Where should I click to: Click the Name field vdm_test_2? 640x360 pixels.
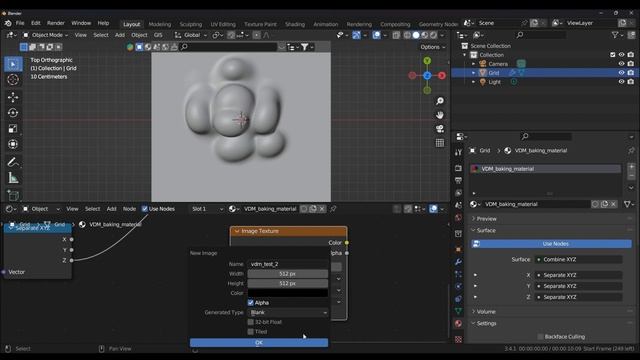coord(288,264)
